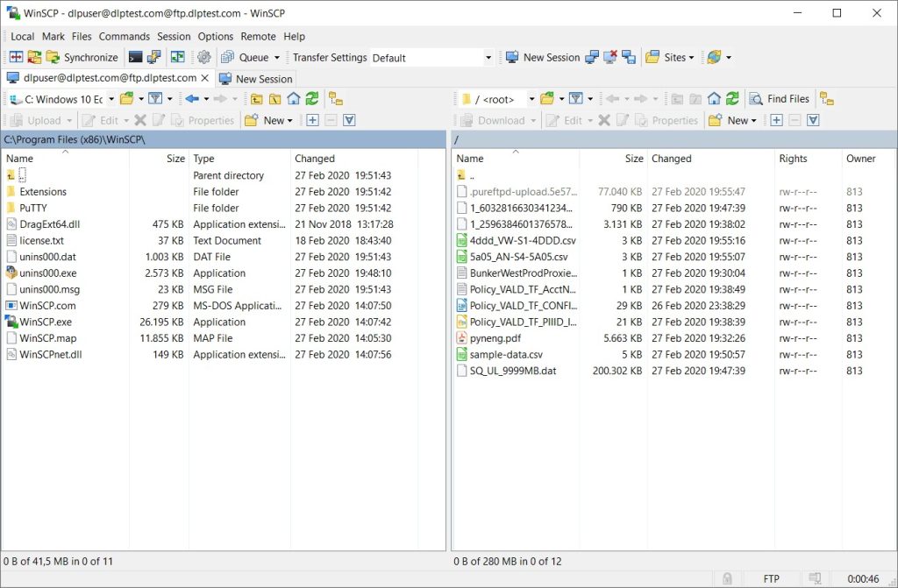The height and width of the screenshot is (588, 898).
Task: Go to local root directory icon
Action: [274, 99]
